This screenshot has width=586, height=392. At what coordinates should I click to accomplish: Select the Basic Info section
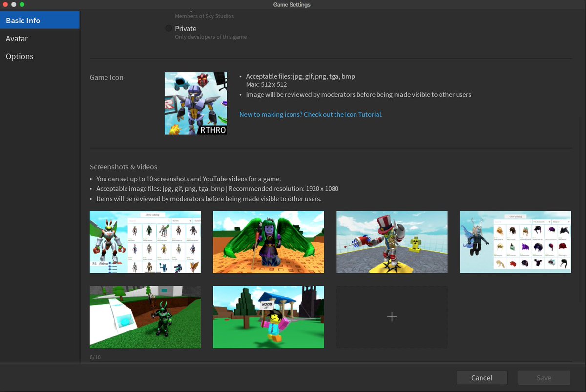pos(22,20)
